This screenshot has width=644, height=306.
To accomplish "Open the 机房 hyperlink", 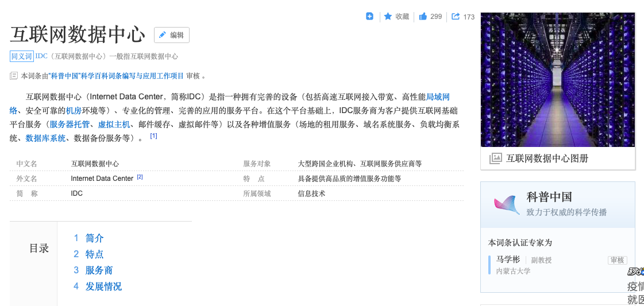I will tap(74, 111).
